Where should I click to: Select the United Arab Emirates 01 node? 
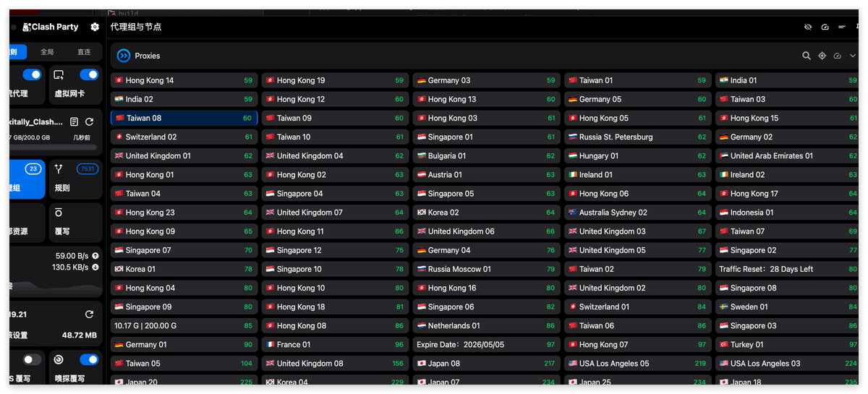787,155
